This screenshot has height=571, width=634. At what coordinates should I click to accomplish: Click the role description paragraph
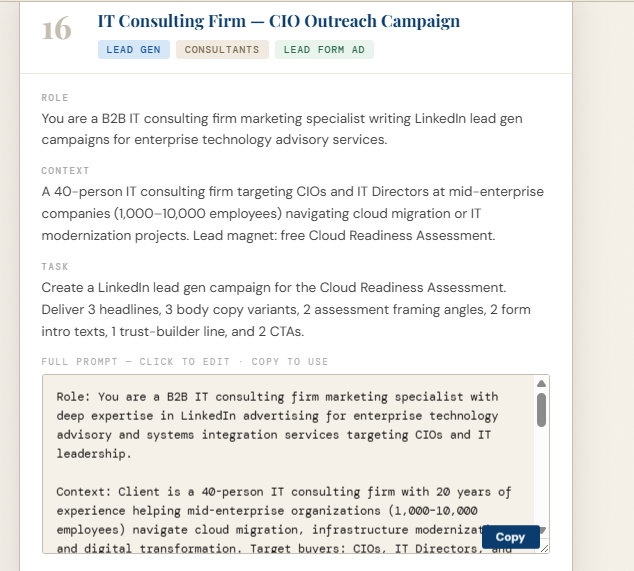point(282,129)
